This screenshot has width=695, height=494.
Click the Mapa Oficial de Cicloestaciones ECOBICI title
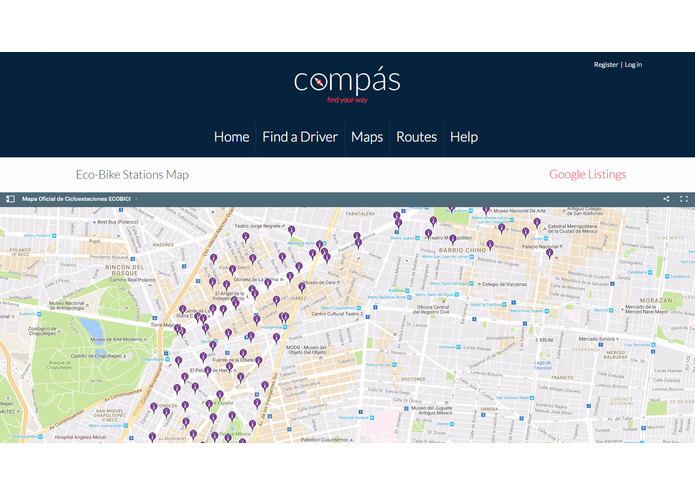point(76,199)
